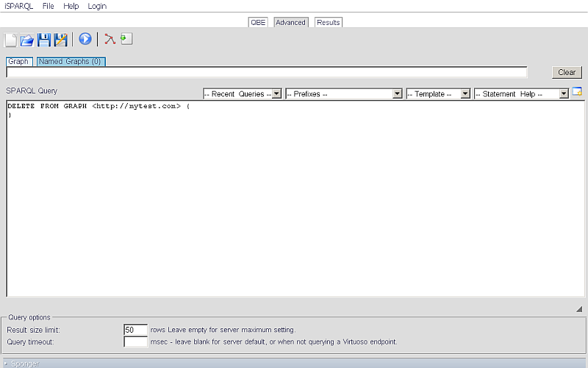Viewport: 588px width, 368px height.
Task: Select the Named Graphs (0) tab
Action: 70,62
